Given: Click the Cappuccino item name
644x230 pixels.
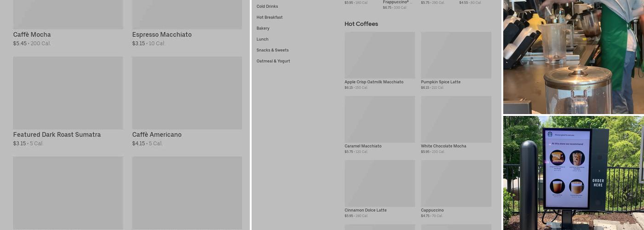Looking at the screenshot, I should (x=432, y=210).
